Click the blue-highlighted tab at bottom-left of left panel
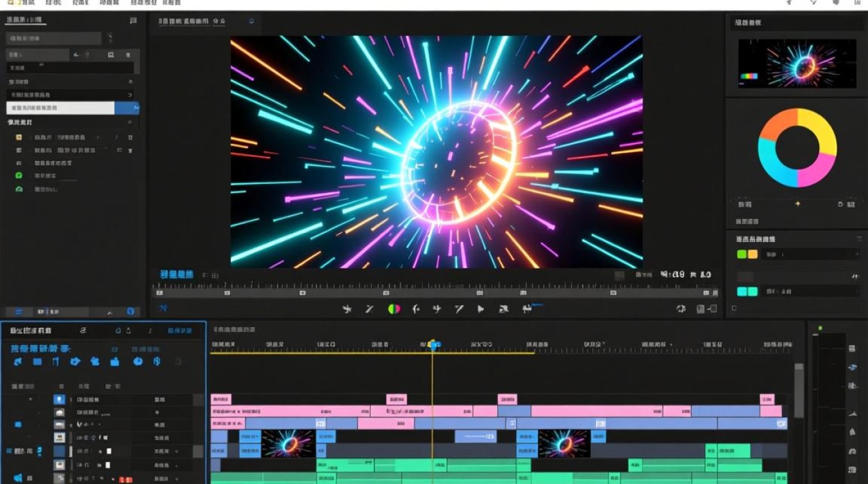Screen dimensions: 868x484 [x=19, y=311]
